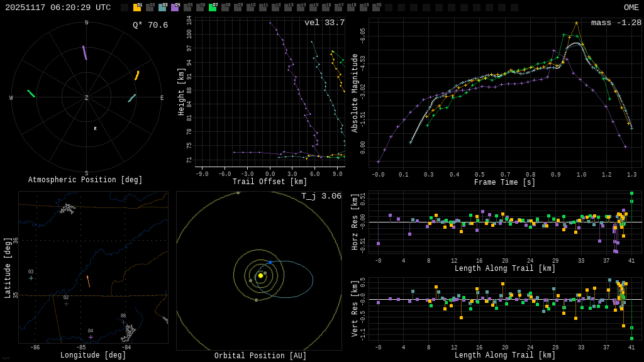Click station 08 marker on the map
The image size is (644, 362).
click(x=123, y=322)
